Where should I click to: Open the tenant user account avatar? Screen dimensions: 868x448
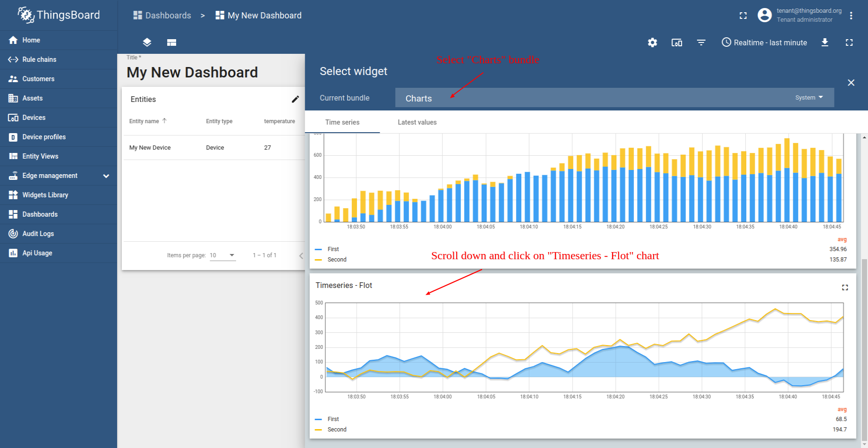point(765,15)
